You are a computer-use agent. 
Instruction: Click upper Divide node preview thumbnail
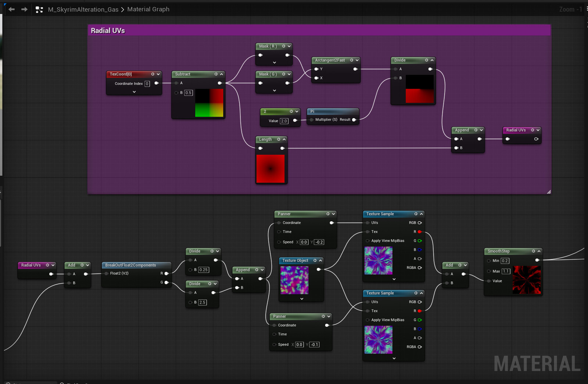click(x=420, y=89)
